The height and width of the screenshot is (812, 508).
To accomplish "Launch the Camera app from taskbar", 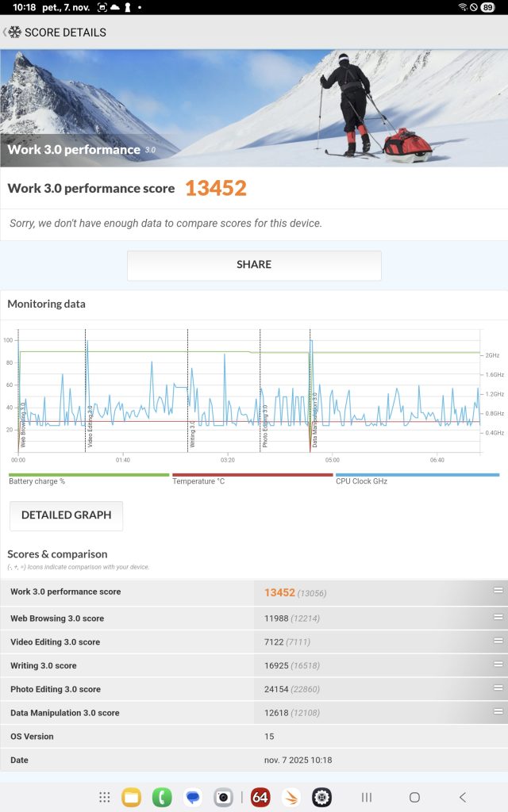I will pos(224,798).
